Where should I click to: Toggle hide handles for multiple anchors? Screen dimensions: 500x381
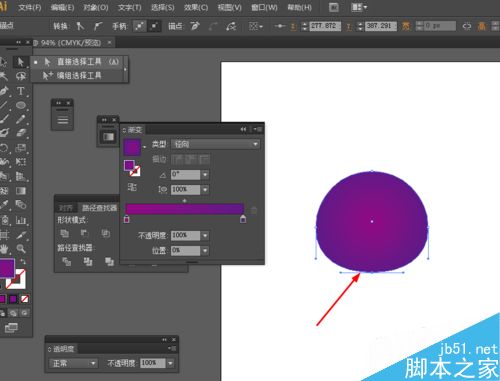[155, 26]
